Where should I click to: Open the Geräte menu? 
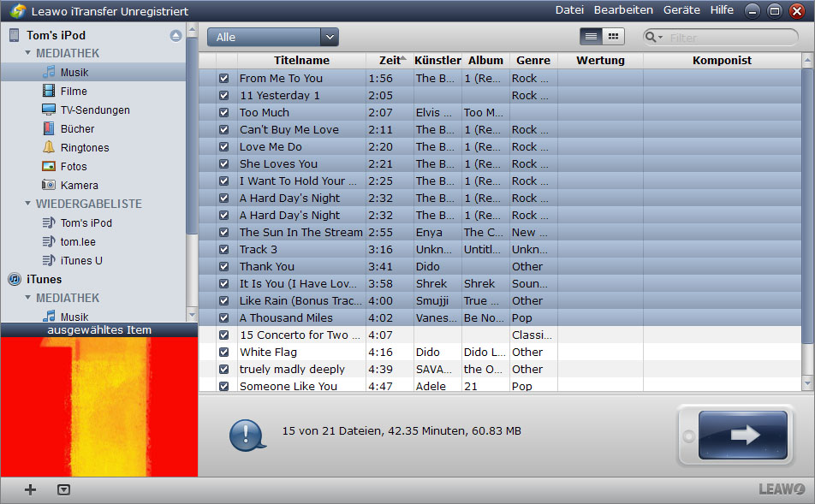(x=681, y=10)
